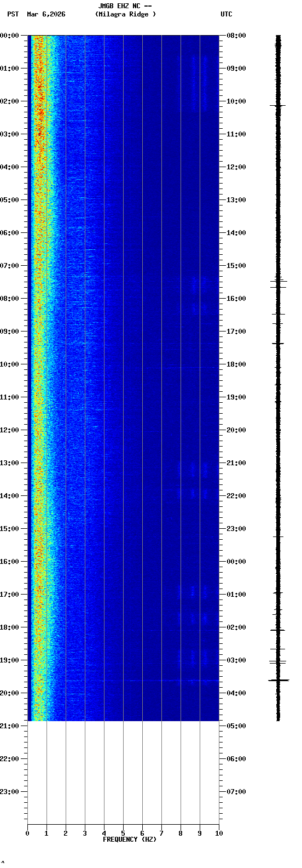Click the 19:00 UTC time label

[x=236, y=397]
